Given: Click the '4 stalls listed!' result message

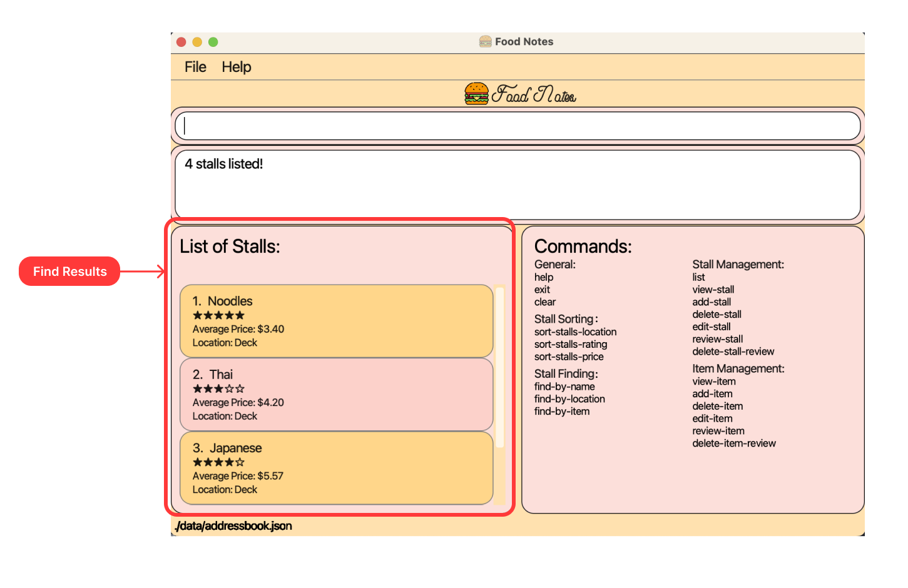Looking at the screenshot, I should pyautogui.click(x=223, y=164).
